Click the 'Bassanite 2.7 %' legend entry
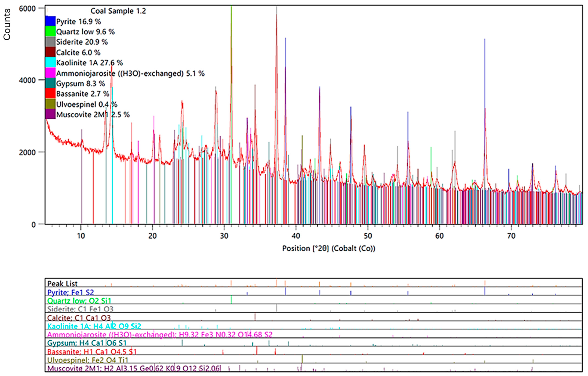The image size is (588, 376). [83, 94]
